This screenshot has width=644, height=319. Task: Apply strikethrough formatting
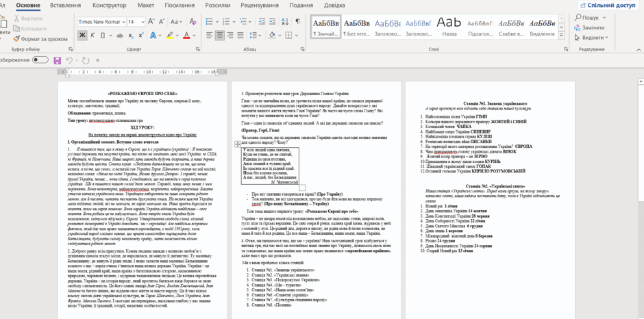tap(120, 36)
